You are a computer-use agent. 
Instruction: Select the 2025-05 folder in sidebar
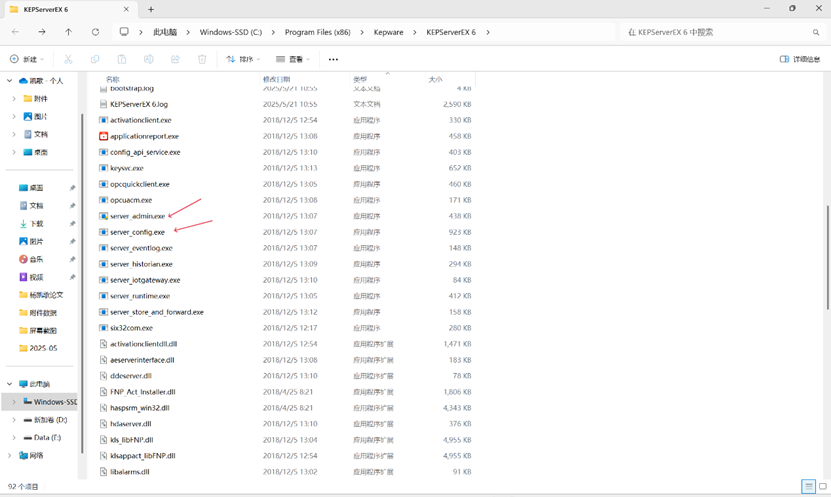(x=40, y=348)
